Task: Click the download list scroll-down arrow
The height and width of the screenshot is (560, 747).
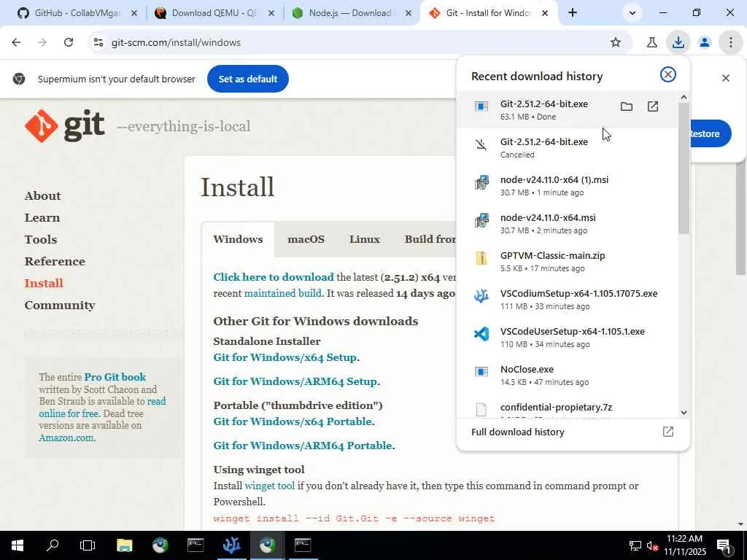Action: click(684, 413)
